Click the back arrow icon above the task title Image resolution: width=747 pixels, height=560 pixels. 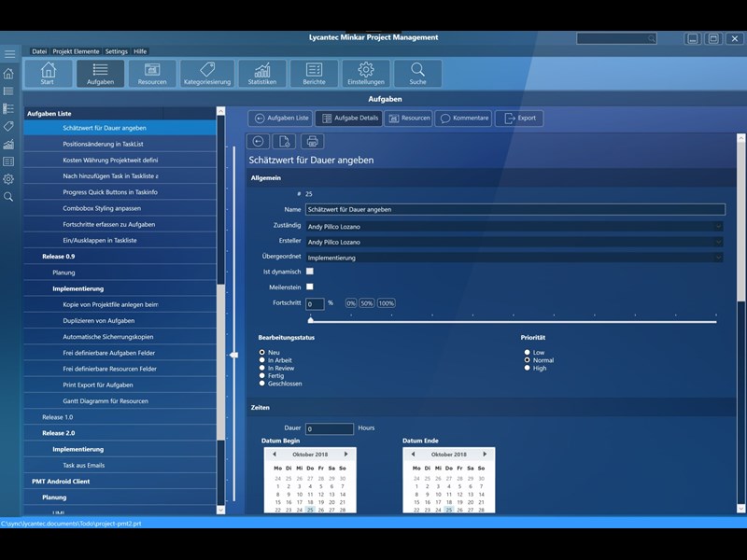[x=259, y=142]
